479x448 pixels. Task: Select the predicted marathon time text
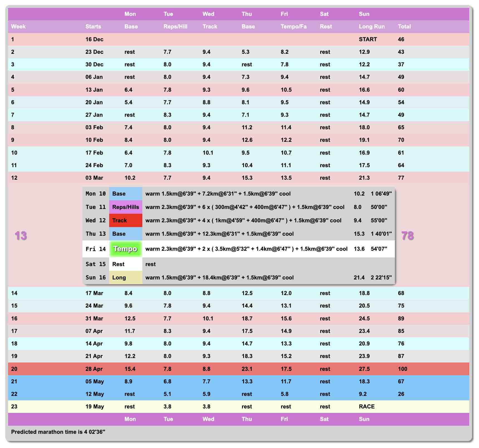[x=58, y=432]
